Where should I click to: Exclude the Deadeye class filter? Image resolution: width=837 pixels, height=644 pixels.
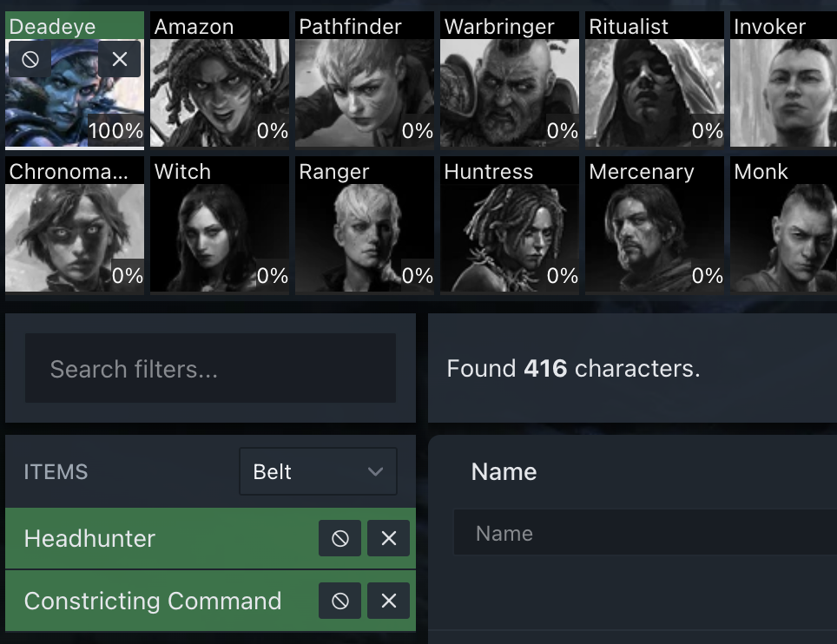coord(30,59)
